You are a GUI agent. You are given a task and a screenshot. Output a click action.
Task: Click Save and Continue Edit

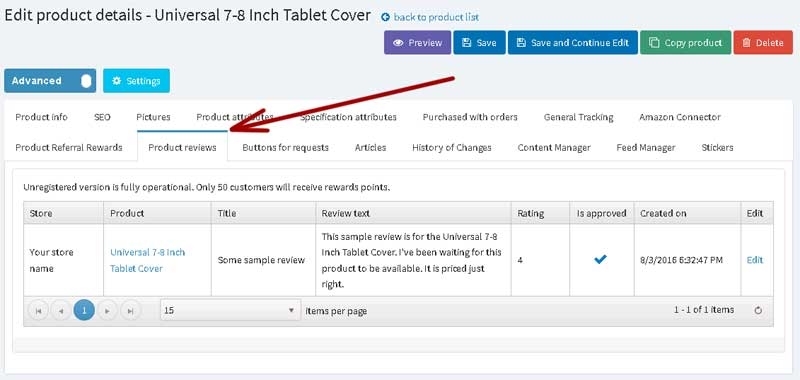572,43
